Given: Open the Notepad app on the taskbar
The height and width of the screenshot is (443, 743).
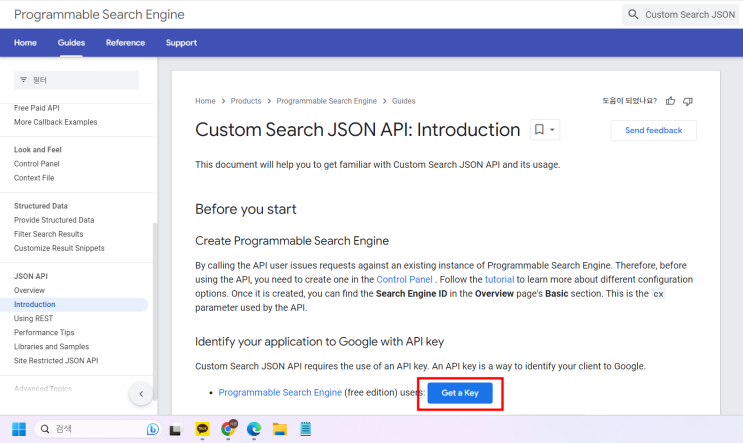Looking at the screenshot, I should [306, 429].
